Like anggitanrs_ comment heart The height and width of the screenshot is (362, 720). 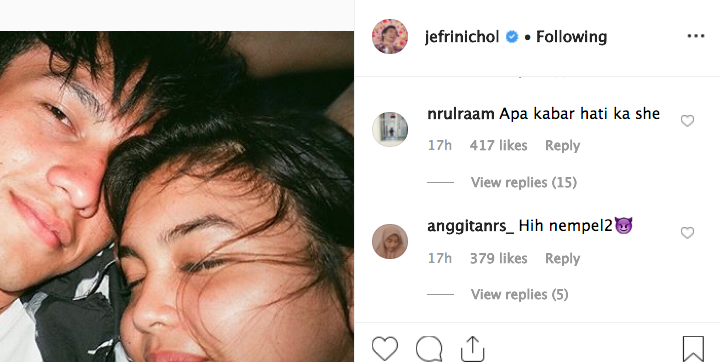pos(687,233)
